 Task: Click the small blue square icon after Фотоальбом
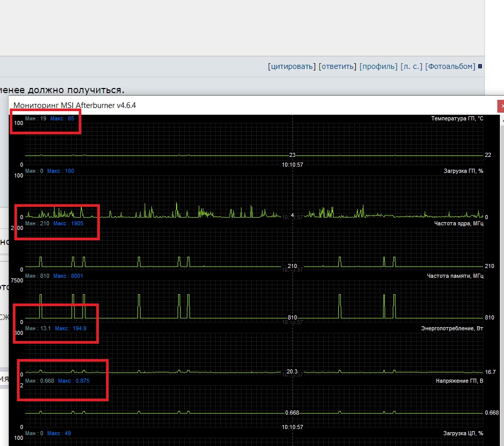coord(480,66)
